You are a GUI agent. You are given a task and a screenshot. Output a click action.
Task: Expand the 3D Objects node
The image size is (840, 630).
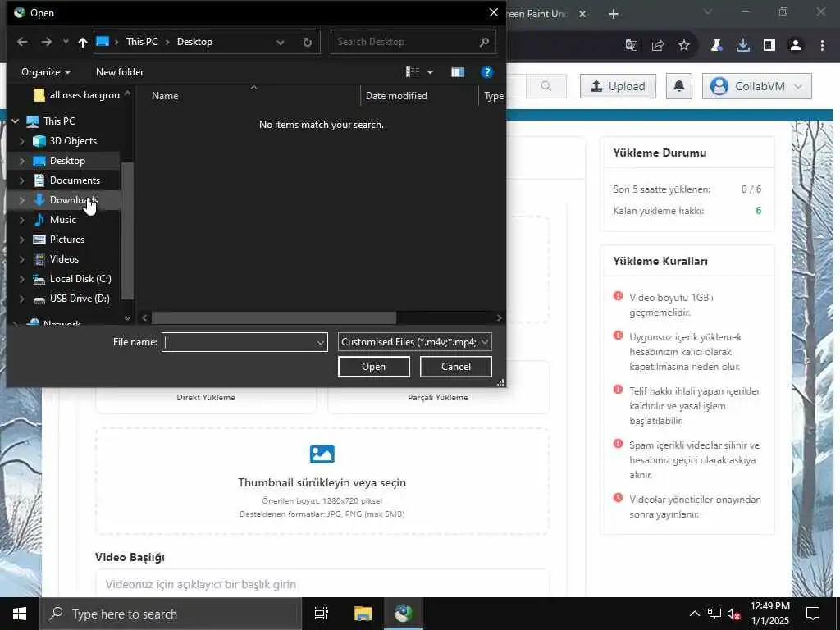tap(21, 141)
